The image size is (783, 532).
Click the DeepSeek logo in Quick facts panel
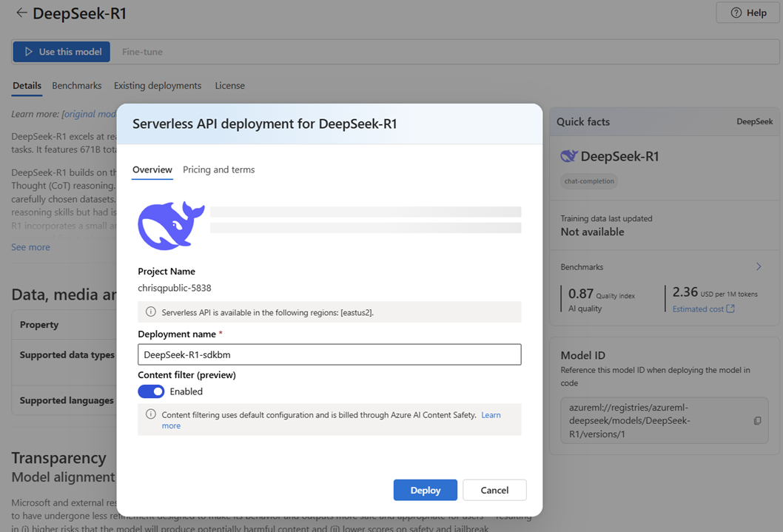point(569,156)
